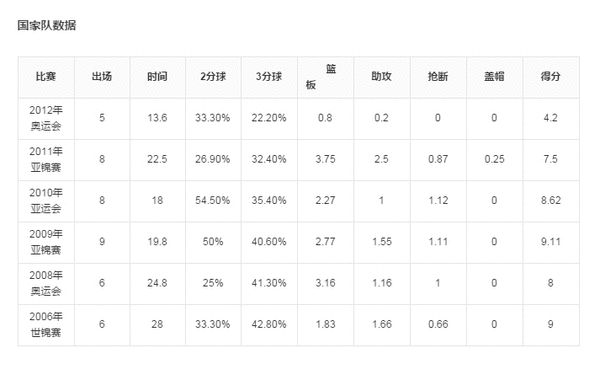Select the 出场 column header
Image resolution: width=600 pixels, height=380 pixels.
102,77
